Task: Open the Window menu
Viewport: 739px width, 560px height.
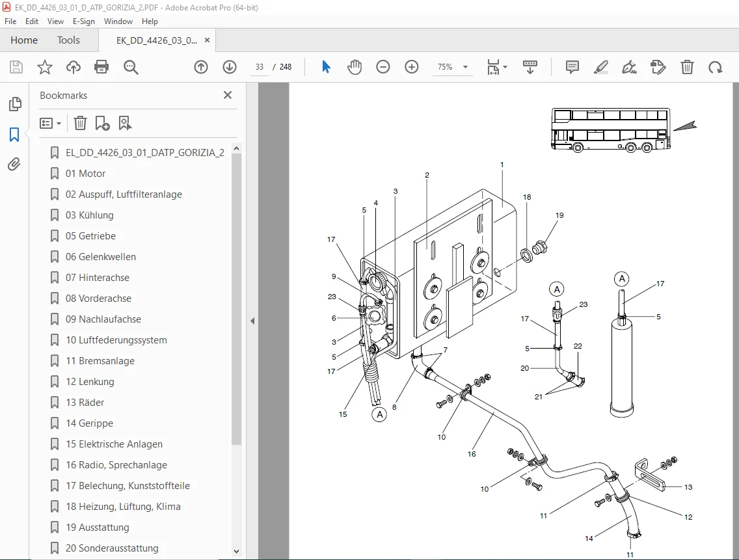Action: [x=118, y=21]
